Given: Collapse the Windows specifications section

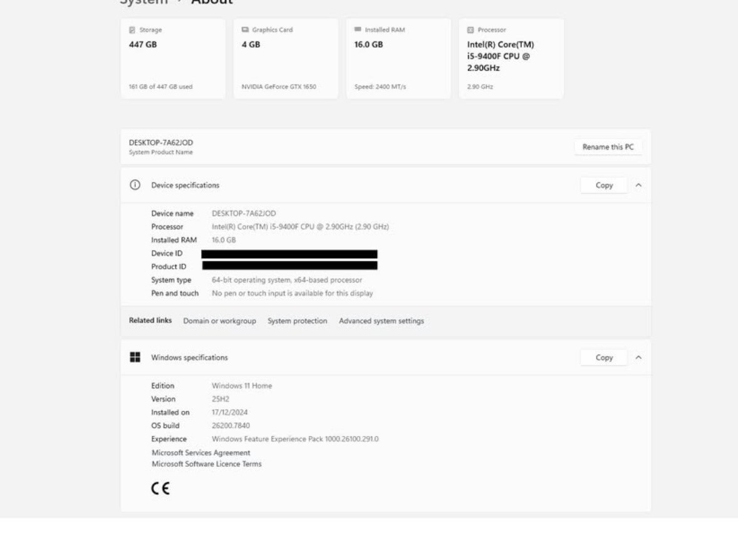Looking at the screenshot, I should click(x=638, y=358).
